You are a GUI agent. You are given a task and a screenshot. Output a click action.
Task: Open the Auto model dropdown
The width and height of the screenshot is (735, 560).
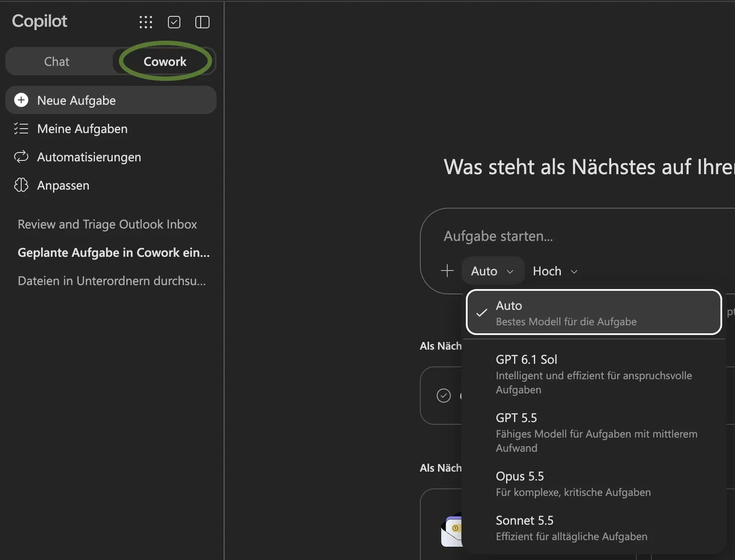pos(492,271)
